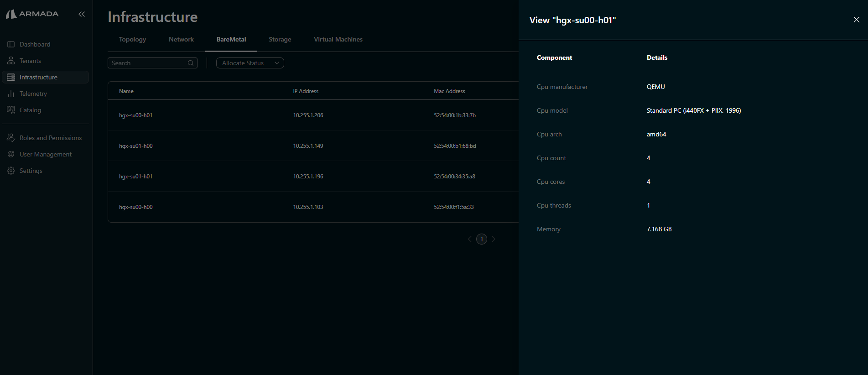
Task: Collapse the sidebar with double chevron icon
Action: [82, 14]
